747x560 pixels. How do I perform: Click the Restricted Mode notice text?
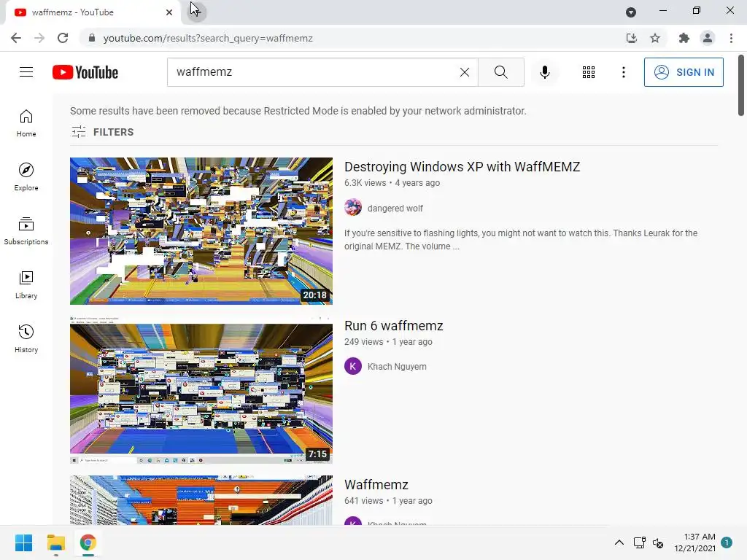pyautogui.click(x=298, y=111)
